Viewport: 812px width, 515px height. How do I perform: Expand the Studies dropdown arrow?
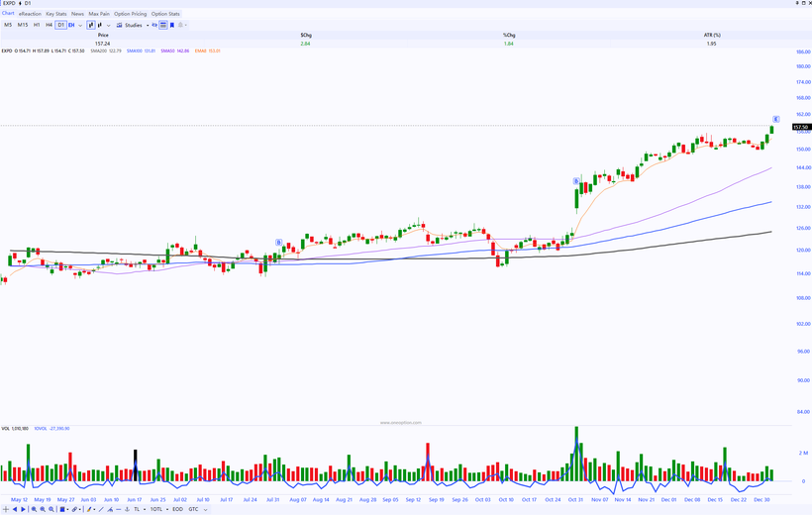148,26
